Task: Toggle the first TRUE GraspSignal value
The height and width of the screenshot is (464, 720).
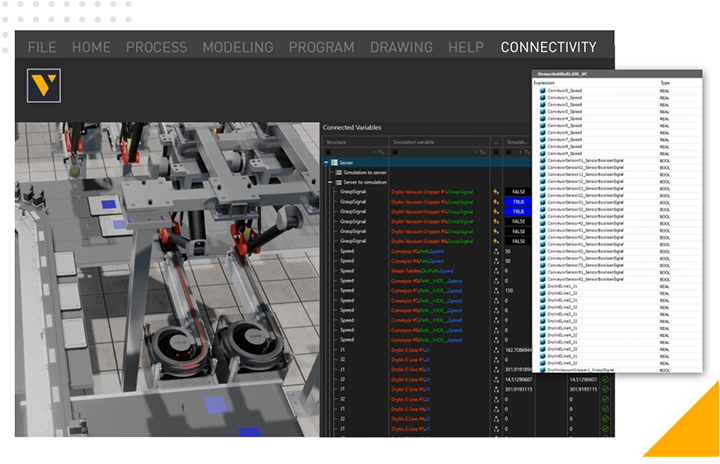Action: (518, 201)
